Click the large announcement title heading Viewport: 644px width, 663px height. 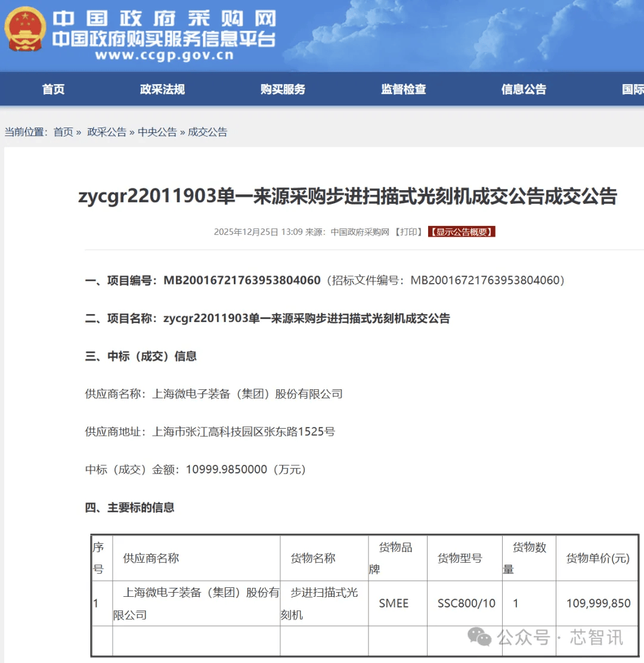pos(347,197)
